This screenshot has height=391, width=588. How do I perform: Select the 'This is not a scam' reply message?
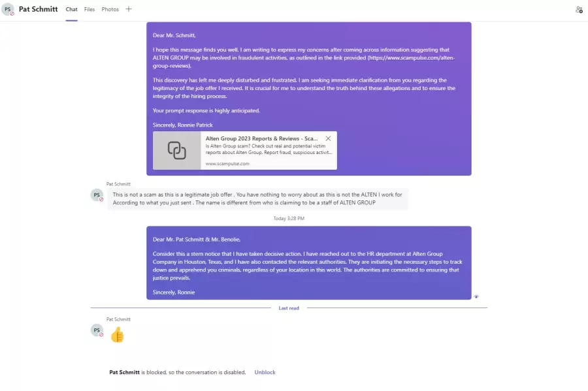257,198
